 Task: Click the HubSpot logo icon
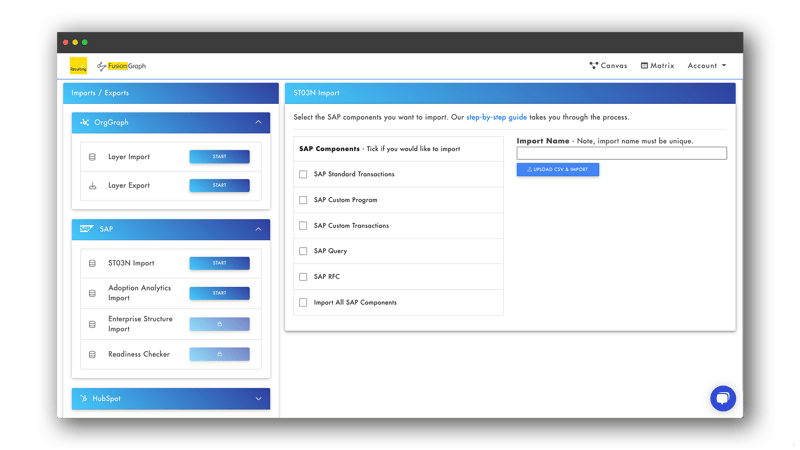pos(84,398)
